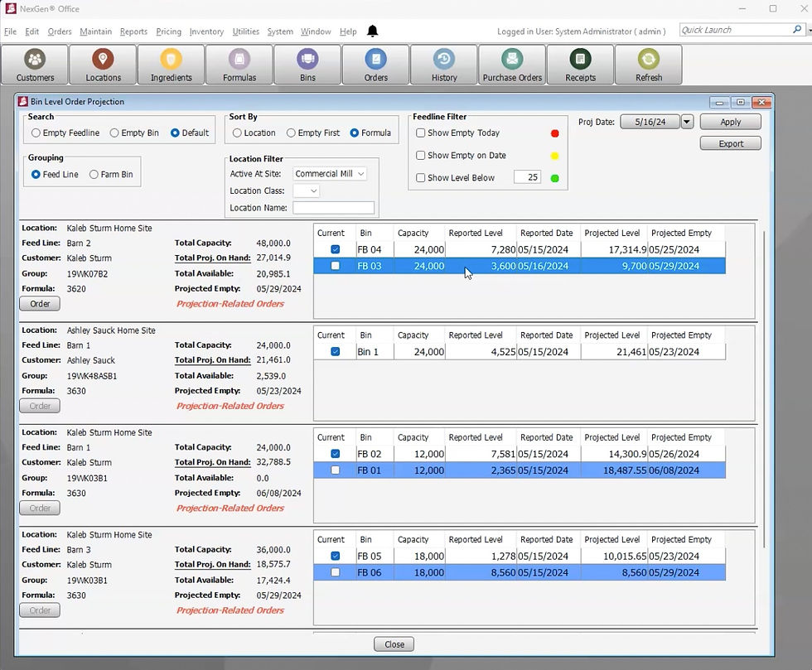This screenshot has height=670, width=812.
Task: Click Projected Empty column header in first table
Action: (x=681, y=233)
